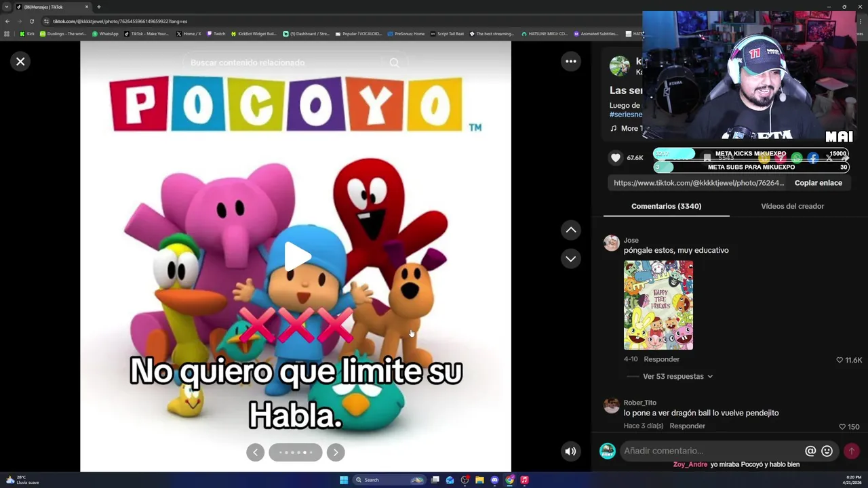The height and width of the screenshot is (488, 868).
Task: Open Task View in the taskbar
Action: 435,480
